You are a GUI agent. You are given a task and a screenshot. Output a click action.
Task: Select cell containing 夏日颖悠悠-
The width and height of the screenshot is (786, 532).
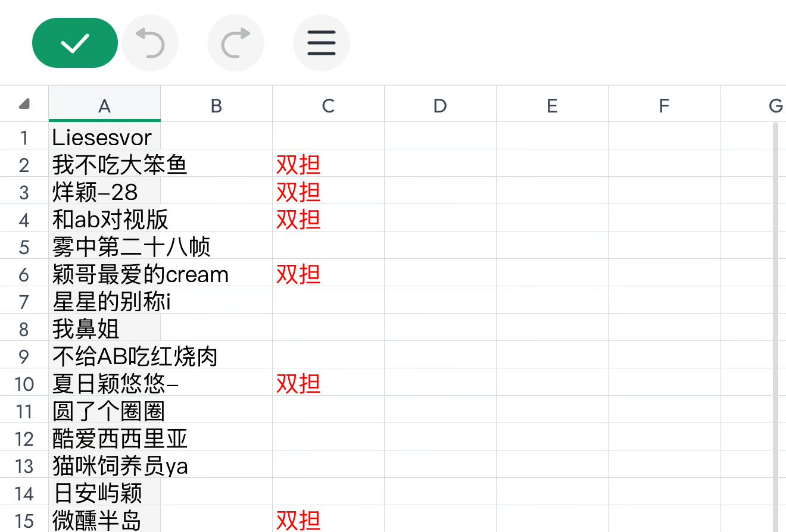coord(104,383)
